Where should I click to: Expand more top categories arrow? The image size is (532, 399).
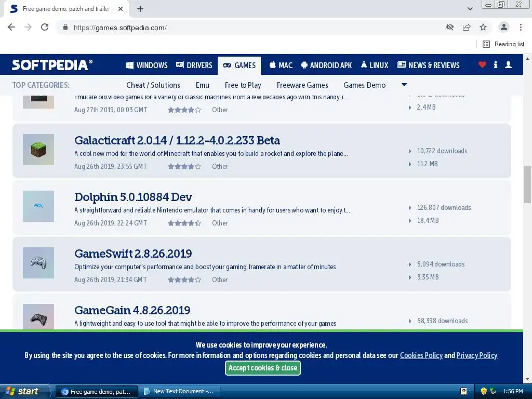click(x=404, y=85)
